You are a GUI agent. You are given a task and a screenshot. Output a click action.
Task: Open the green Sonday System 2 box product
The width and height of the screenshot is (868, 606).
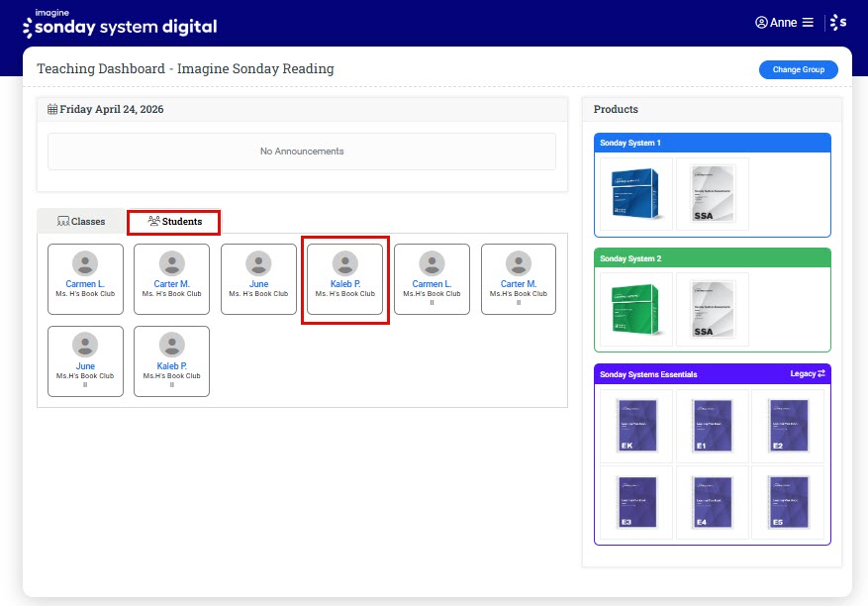tap(636, 310)
